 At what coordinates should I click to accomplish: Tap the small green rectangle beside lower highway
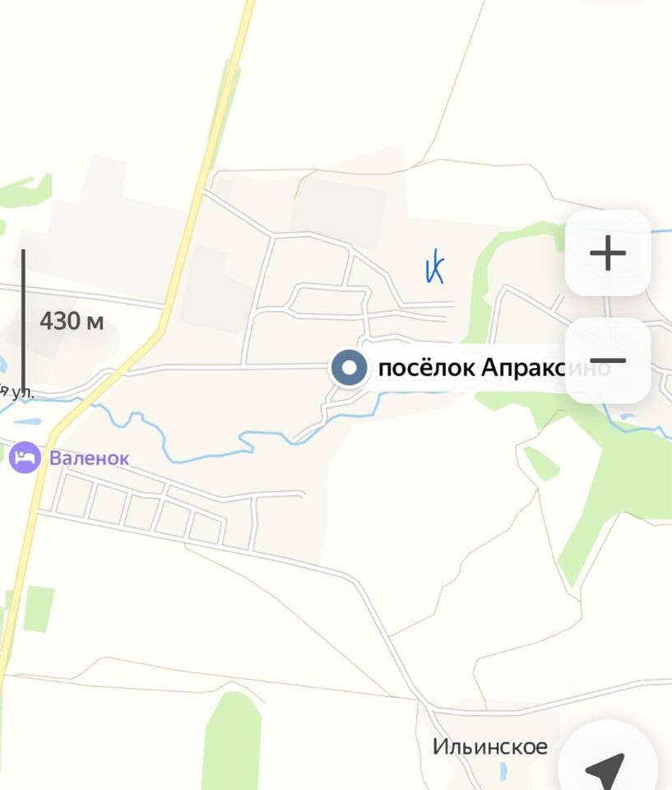coord(39,609)
